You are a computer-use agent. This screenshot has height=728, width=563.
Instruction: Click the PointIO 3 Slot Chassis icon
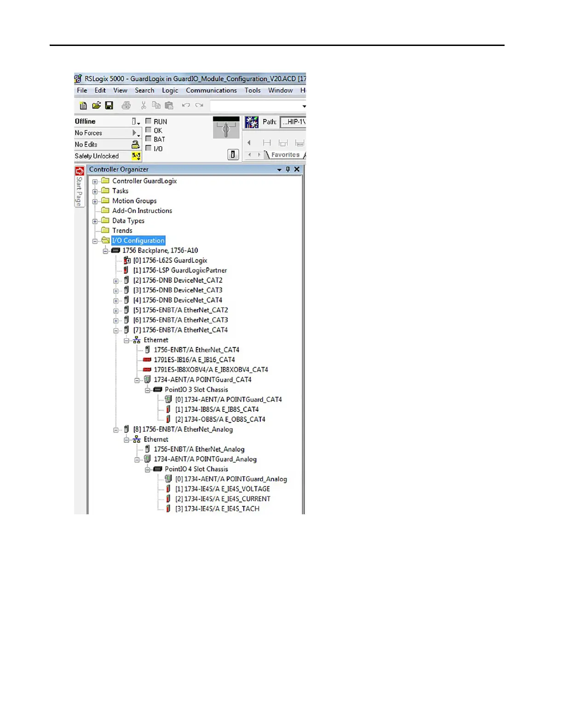pos(158,390)
